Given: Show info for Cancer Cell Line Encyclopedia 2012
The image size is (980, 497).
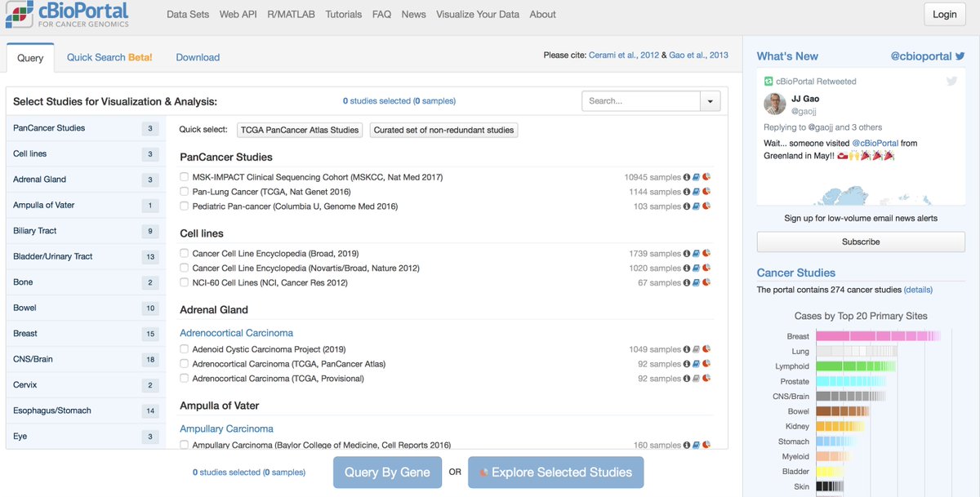Looking at the screenshot, I should pos(687,268).
